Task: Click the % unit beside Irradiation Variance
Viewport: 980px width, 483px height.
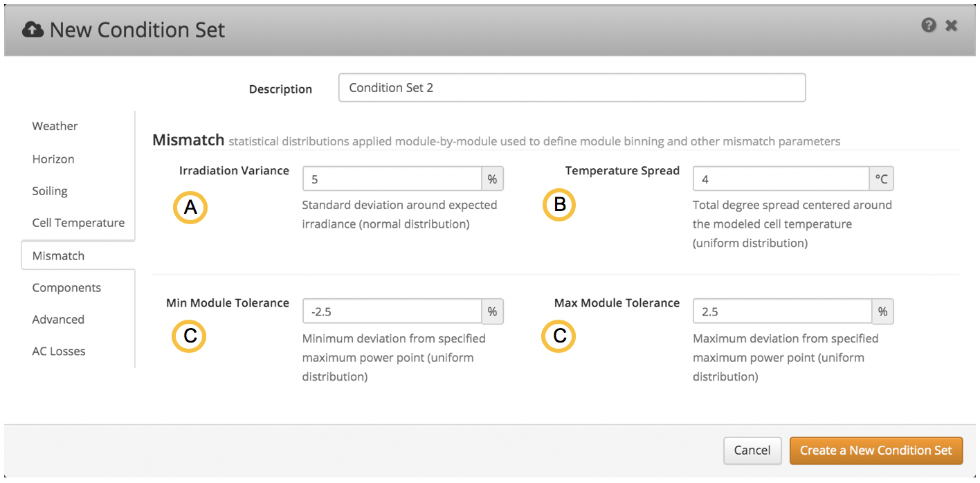Action: [x=492, y=178]
